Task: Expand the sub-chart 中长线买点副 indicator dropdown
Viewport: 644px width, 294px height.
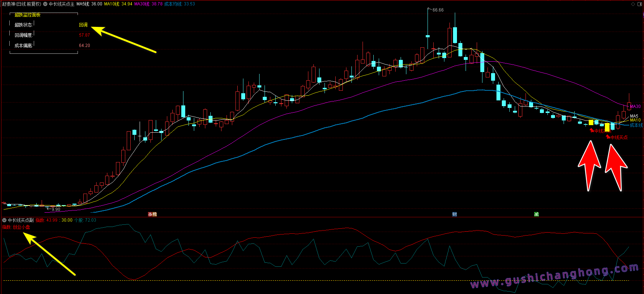Action: click(4, 220)
